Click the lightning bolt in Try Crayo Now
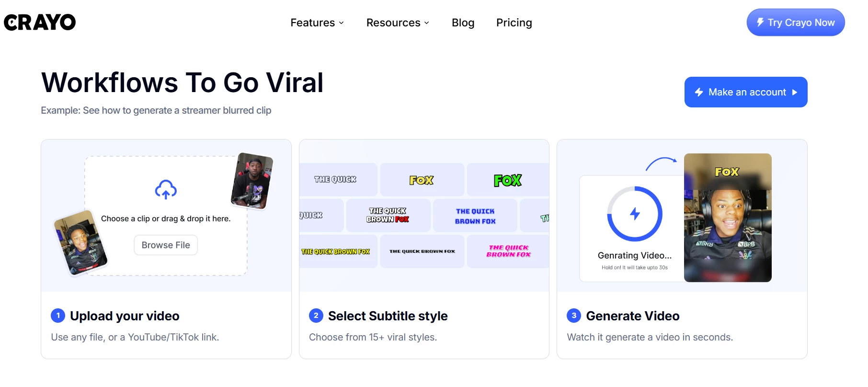868x387 pixels. click(x=760, y=22)
